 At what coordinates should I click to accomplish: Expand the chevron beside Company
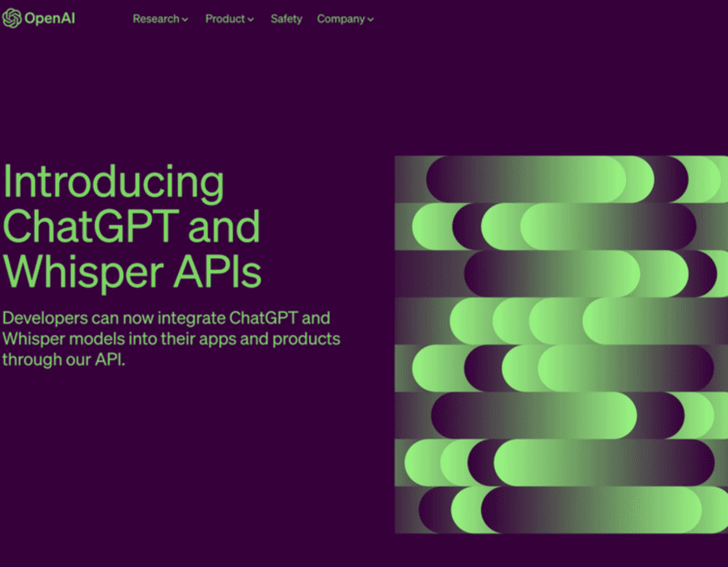pyautogui.click(x=370, y=19)
